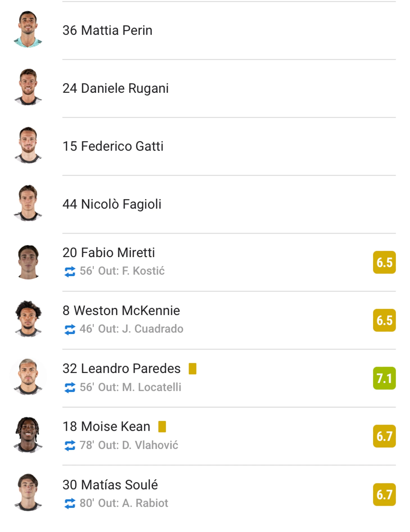Open Daniele Rugani's player photo
Viewport: 410px width, 532px height.
pos(28,87)
